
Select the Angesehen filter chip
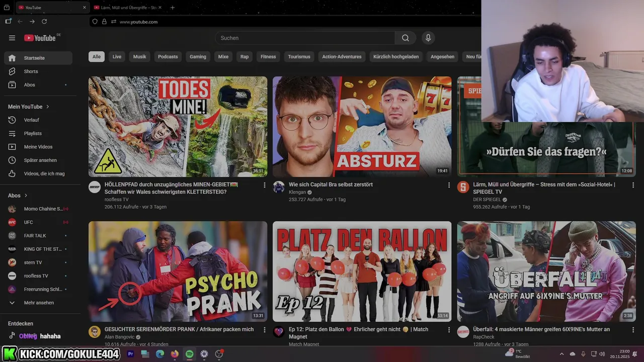443,57
